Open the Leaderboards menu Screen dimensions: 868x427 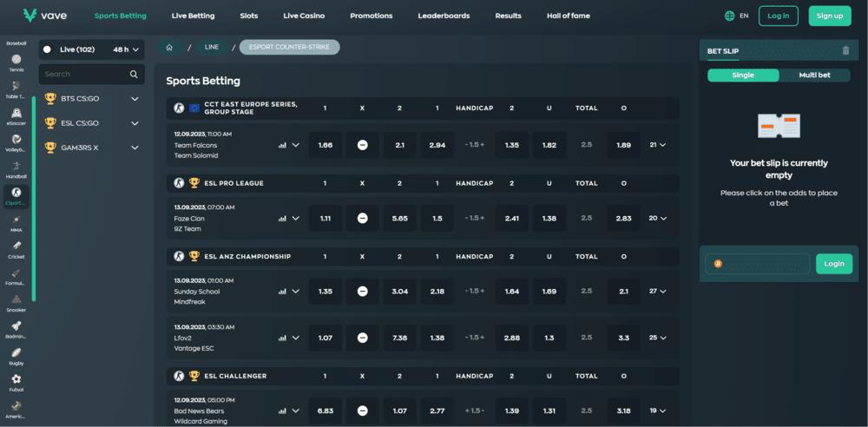point(444,16)
